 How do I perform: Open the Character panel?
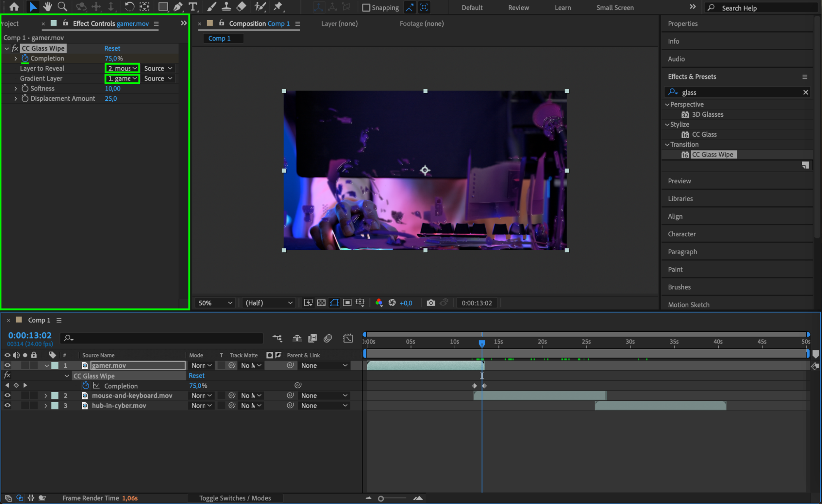[x=682, y=234]
